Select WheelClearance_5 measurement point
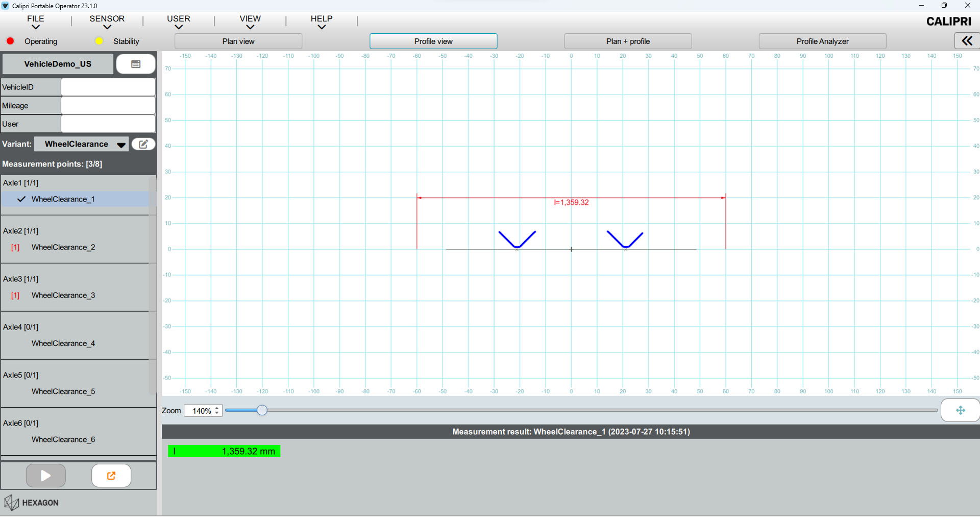980x517 pixels. click(x=63, y=391)
